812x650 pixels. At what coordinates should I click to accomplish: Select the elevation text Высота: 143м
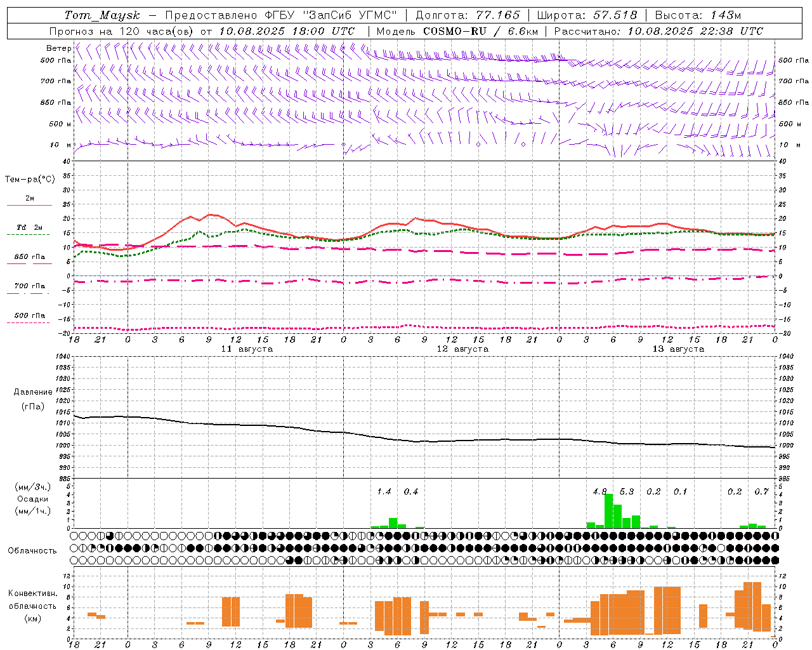click(x=698, y=15)
